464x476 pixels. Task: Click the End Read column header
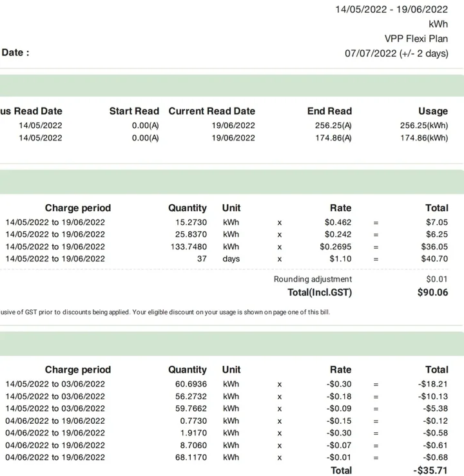329,111
